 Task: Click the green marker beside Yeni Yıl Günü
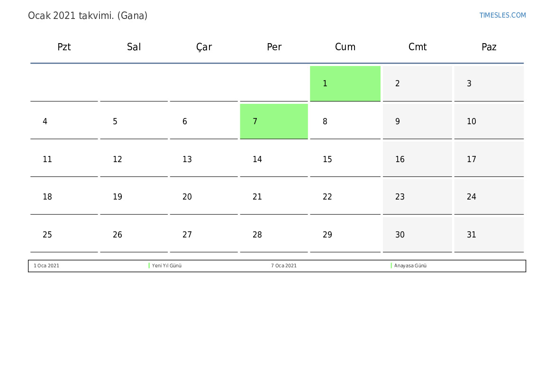click(149, 265)
